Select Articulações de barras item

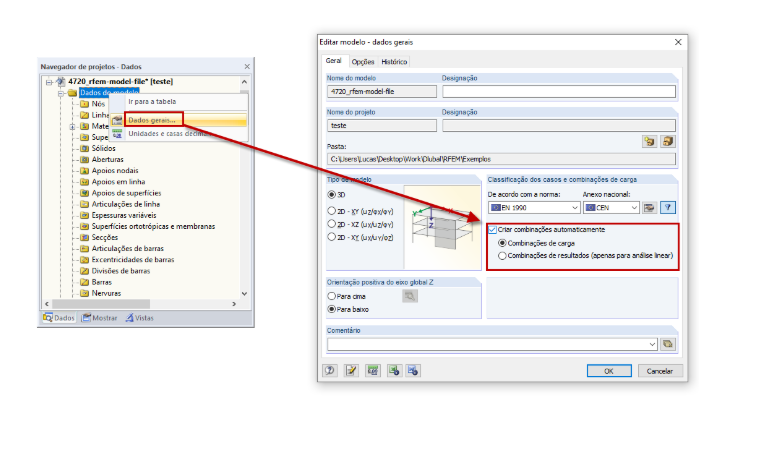[127, 249]
